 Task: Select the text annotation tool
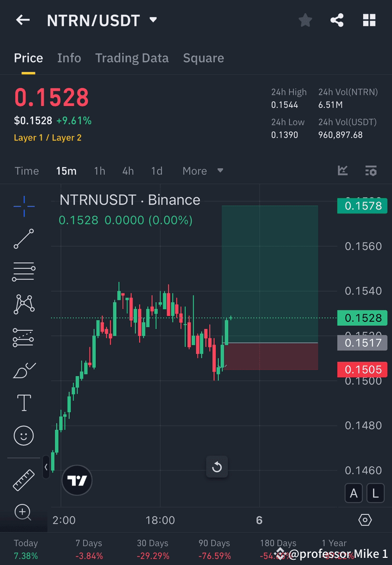click(x=24, y=402)
